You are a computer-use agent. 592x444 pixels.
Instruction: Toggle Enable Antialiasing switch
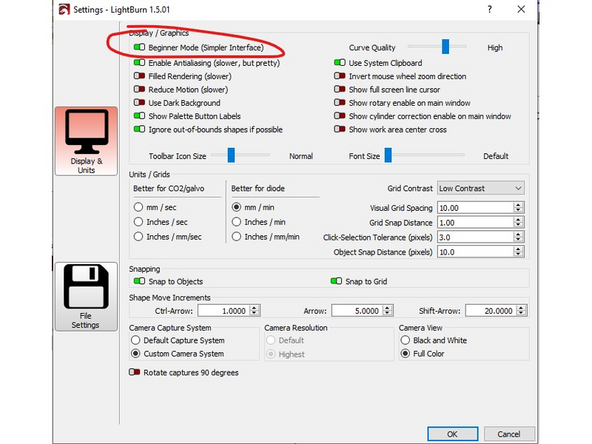[x=139, y=62]
